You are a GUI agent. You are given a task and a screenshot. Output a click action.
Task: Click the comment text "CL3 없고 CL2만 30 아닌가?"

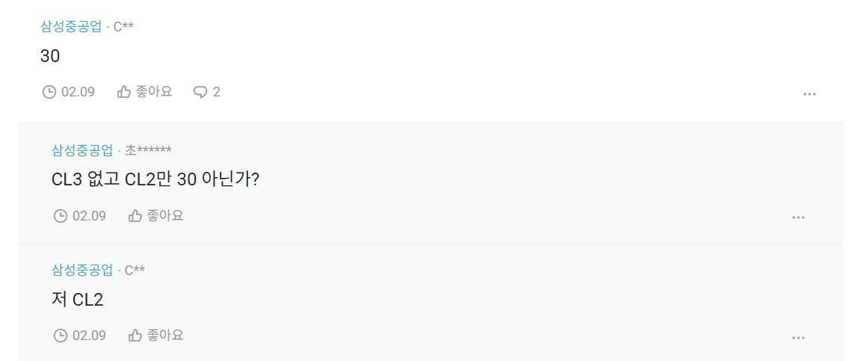[x=155, y=180]
